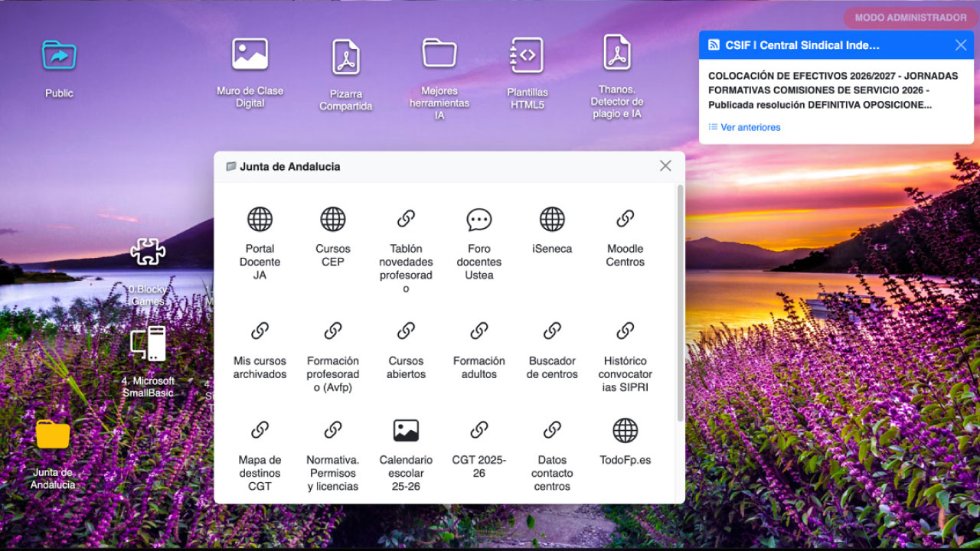Open the yellow Junta de Andalucia desktop folder

click(x=53, y=434)
